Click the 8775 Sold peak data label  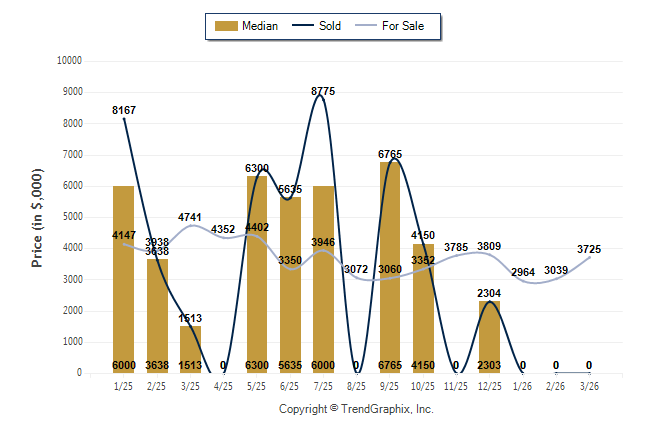tap(323, 91)
